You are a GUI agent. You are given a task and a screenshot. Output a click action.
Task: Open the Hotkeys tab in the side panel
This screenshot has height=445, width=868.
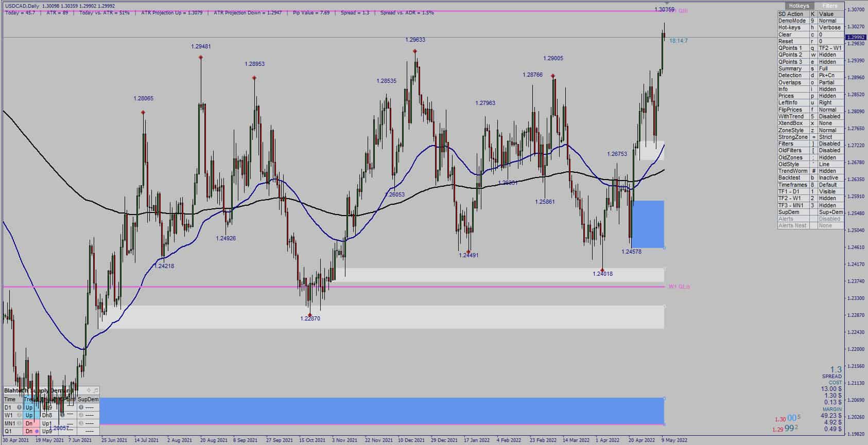click(x=798, y=6)
